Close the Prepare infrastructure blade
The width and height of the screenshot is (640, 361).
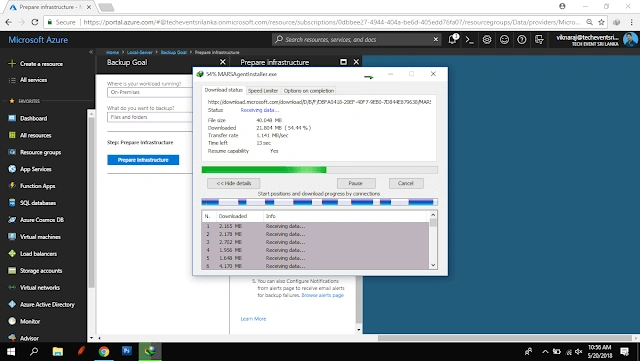pyautogui.click(x=356, y=62)
